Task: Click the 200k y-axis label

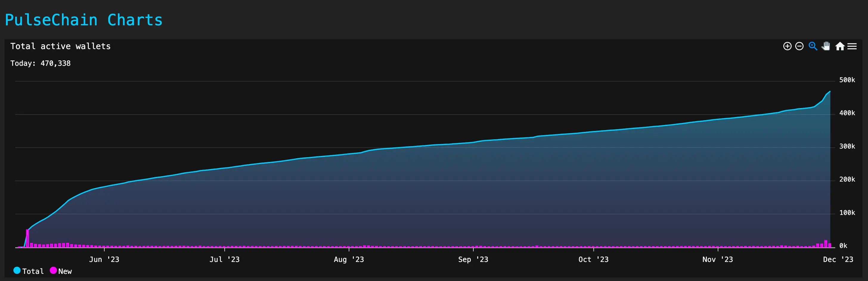Action: pyautogui.click(x=847, y=179)
